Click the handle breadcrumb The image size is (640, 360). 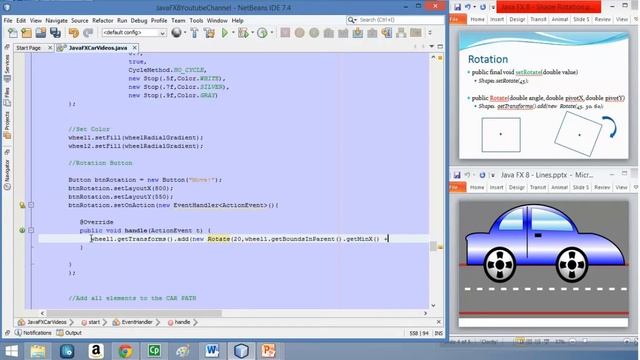click(182, 322)
